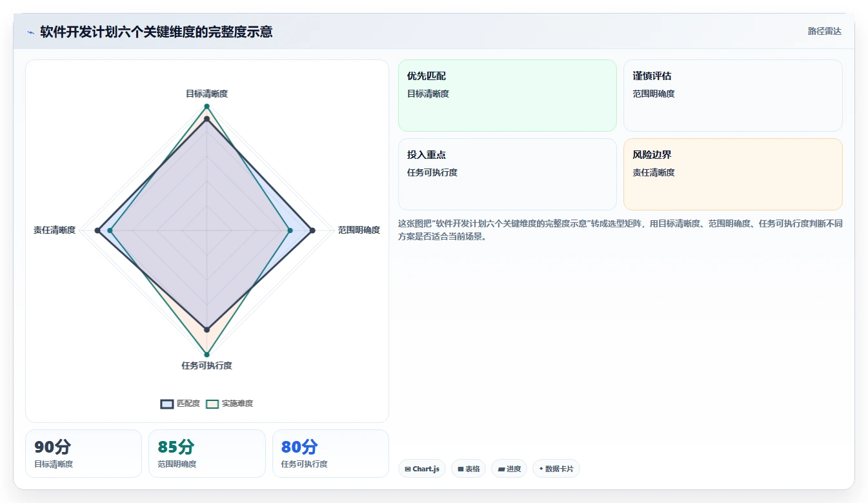Toggle the 匹配度 legend entry

point(180,404)
